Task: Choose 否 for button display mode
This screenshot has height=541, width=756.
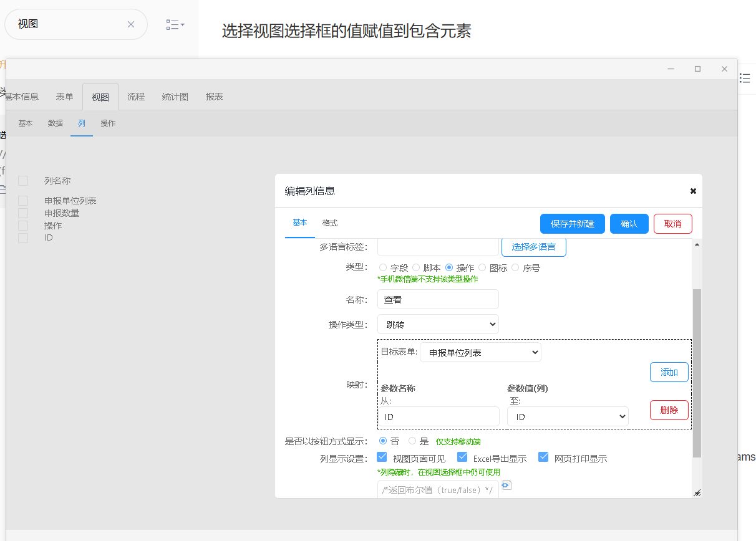Action: [383, 441]
